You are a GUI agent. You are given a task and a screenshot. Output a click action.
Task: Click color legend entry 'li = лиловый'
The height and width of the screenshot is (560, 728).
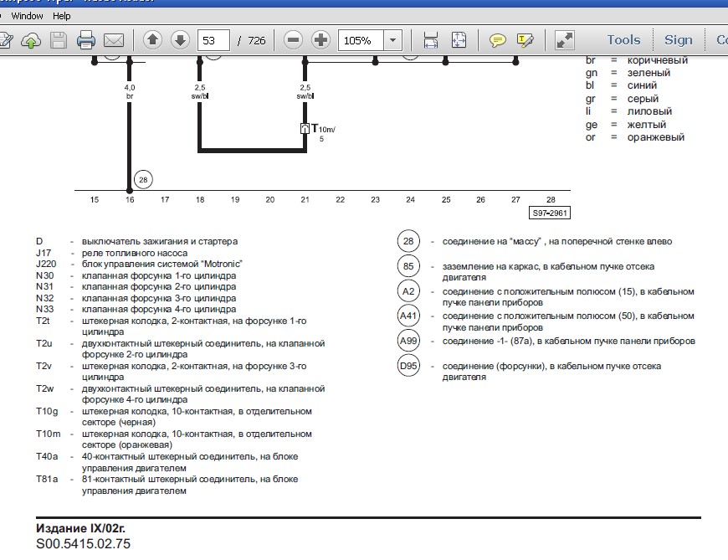628,111
